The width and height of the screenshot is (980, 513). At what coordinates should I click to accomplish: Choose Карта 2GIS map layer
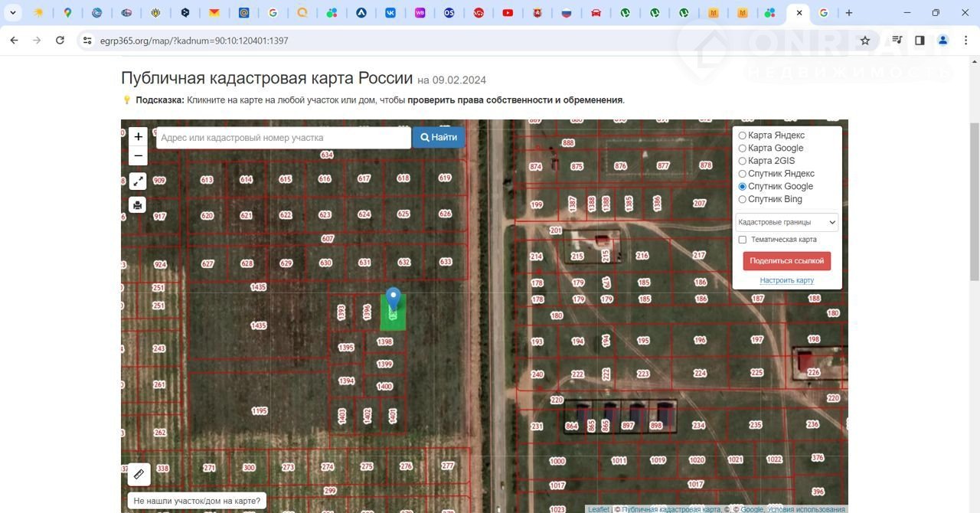(x=742, y=161)
